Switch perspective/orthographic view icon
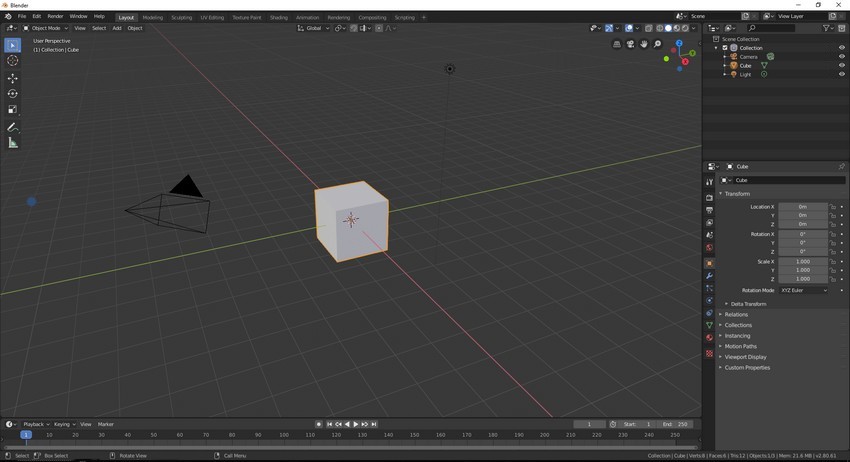850x462 pixels. click(x=617, y=44)
